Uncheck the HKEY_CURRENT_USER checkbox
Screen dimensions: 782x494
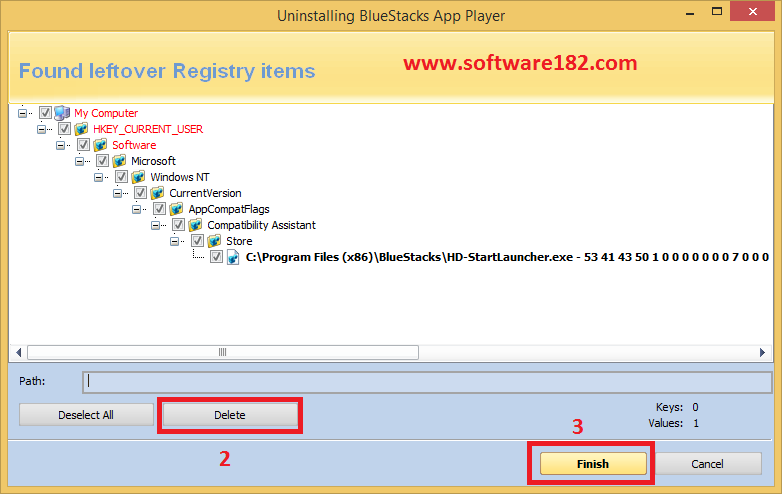(64, 129)
